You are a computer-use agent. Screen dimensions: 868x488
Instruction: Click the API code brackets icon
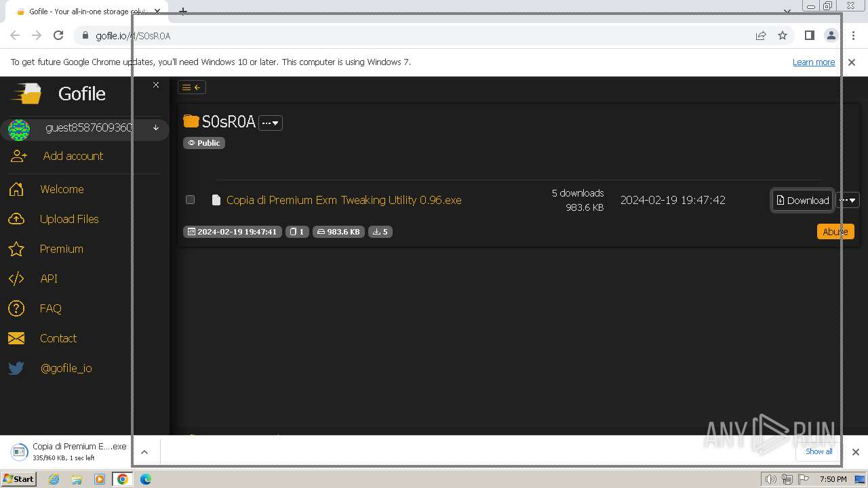pos(16,279)
